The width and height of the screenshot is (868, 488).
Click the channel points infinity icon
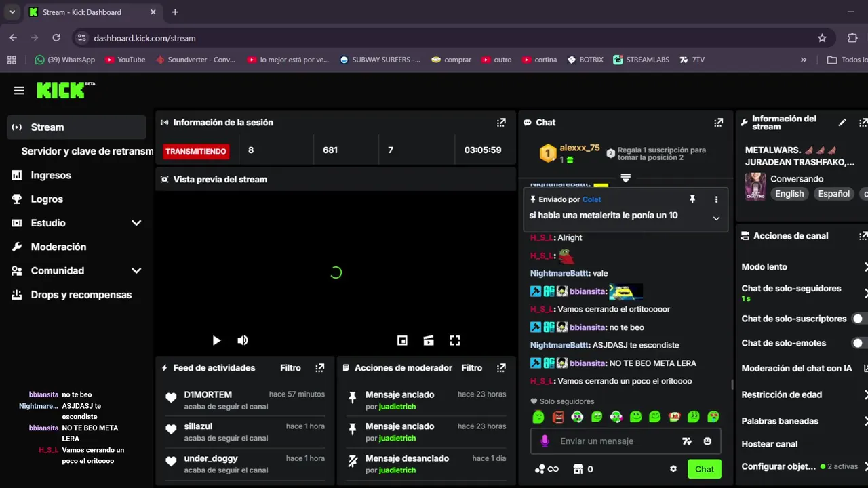[x=547, y=469]
